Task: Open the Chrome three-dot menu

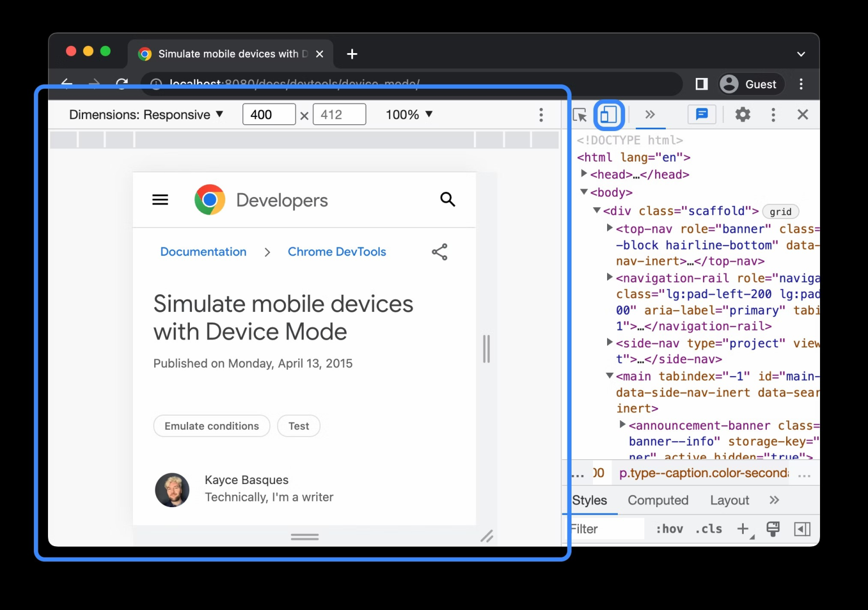Action: tap(801, 84)
